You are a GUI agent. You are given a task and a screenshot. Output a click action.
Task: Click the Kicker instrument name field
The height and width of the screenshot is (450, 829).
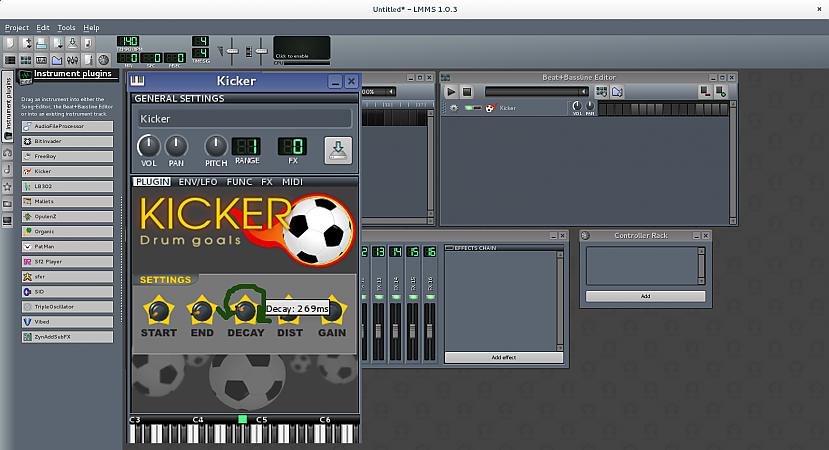(x=244, y=119)
